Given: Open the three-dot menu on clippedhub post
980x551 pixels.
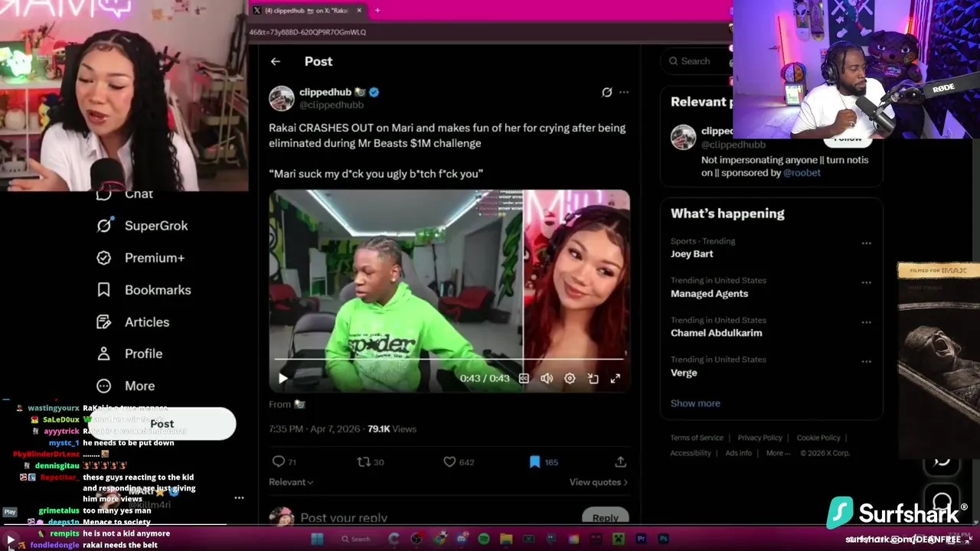Looking at the screenshot, I should pos(624,92).
